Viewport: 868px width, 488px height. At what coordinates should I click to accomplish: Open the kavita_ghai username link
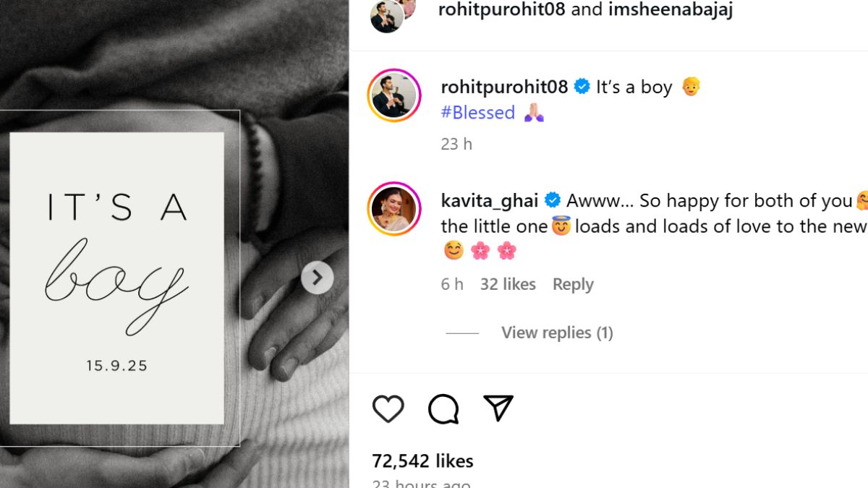tap(489, 200)
